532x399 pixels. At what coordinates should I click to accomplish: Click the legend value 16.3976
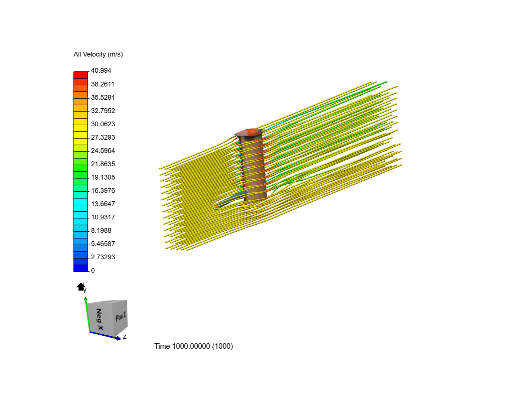pyautogui.click(x=103, y=191)
